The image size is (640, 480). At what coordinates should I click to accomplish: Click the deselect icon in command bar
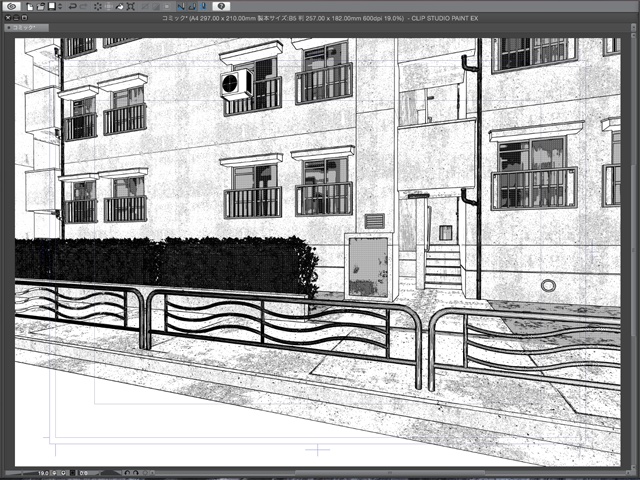click(145, 7)
